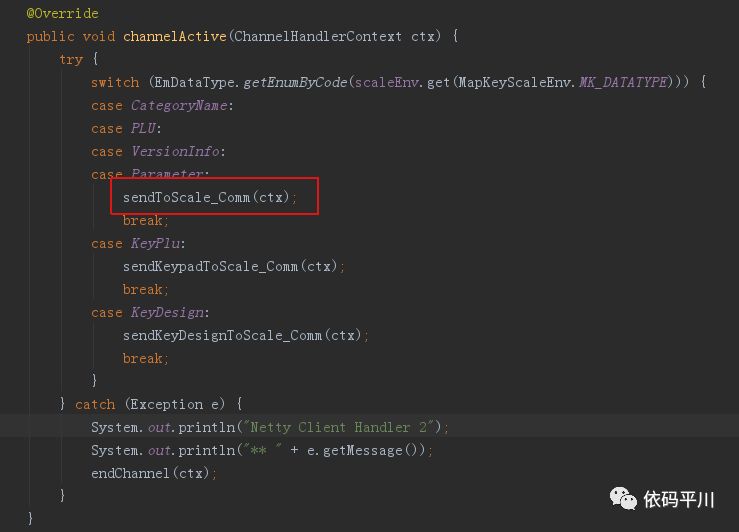Click the VersionInfo case label
This screenshot has width=739, height=532.
[x=175, y=151]
